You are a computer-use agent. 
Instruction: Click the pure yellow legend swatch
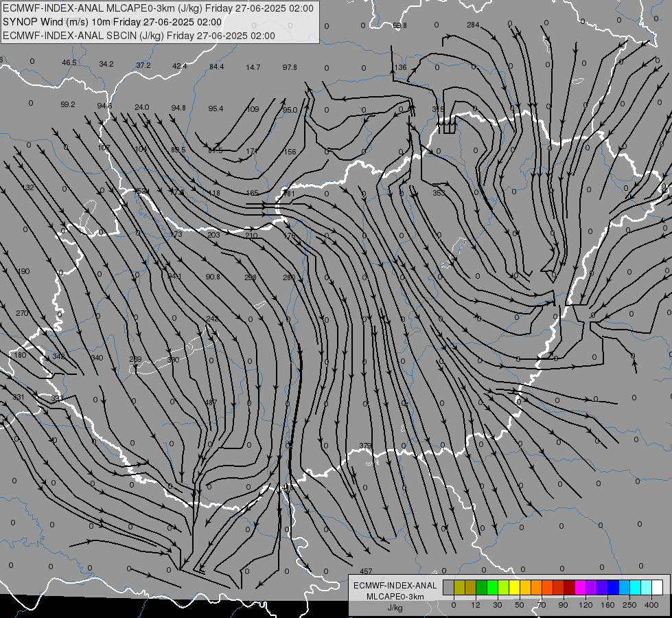515,587
